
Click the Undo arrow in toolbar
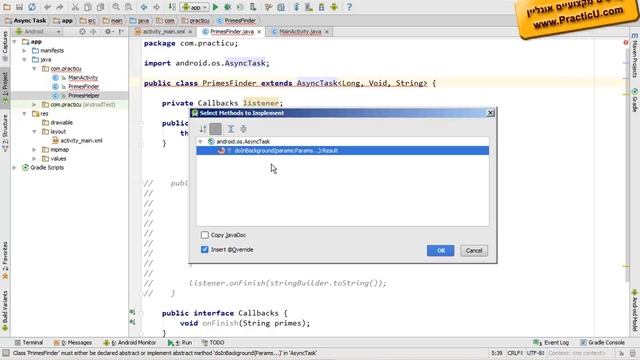[x=48, y=7]
